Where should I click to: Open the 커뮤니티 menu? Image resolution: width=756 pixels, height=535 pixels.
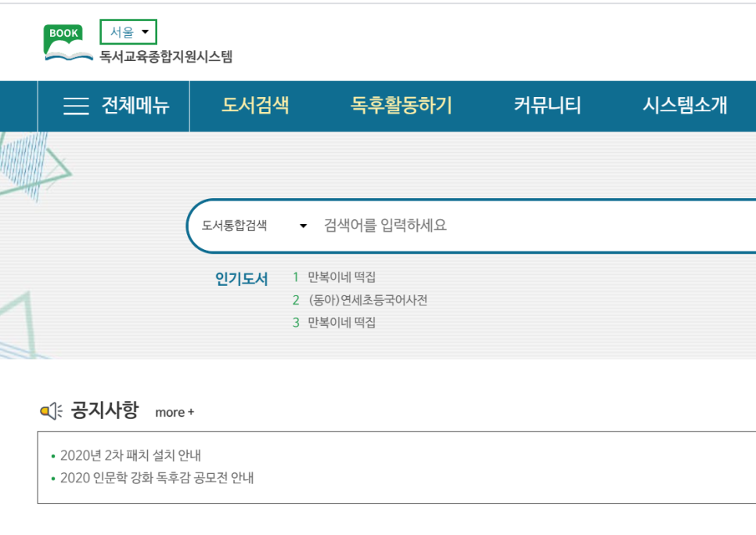[x=547, y=106]
